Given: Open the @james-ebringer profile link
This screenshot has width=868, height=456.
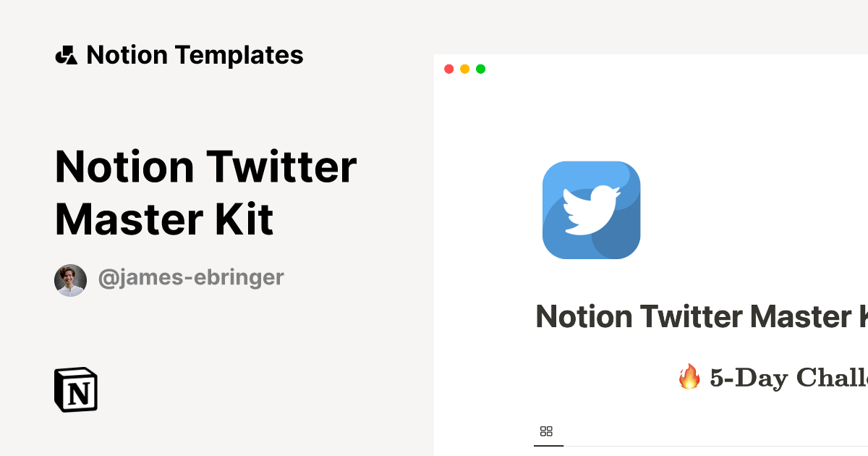Looking at the screenshot, I should click(191, 277).
